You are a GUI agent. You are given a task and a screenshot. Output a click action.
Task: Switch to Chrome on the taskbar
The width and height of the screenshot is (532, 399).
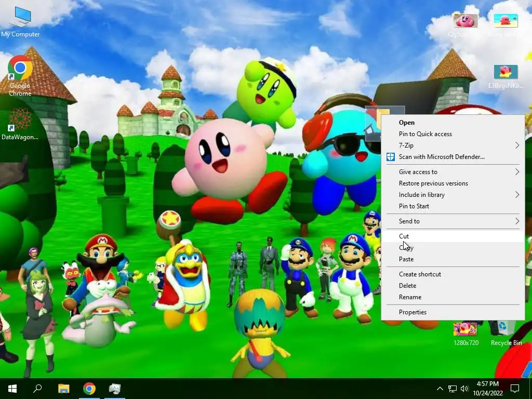click(89, 389)
